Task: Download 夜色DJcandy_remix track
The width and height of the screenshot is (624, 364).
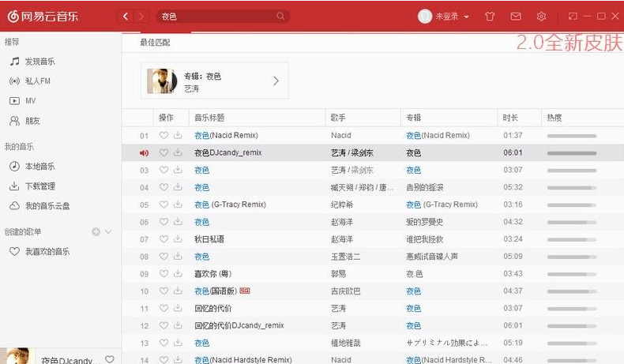Action: click(178, 152)
